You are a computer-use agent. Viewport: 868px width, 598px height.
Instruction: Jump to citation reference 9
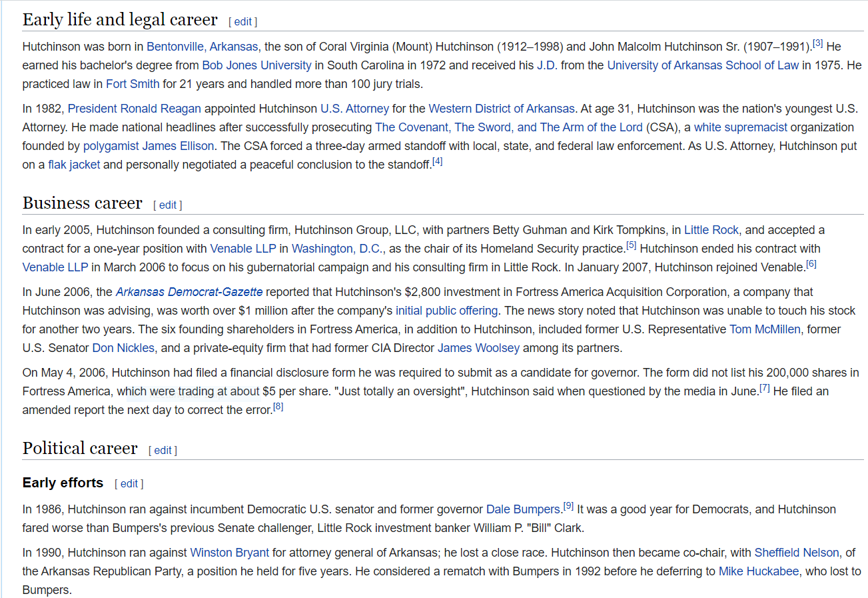[568, 506]
